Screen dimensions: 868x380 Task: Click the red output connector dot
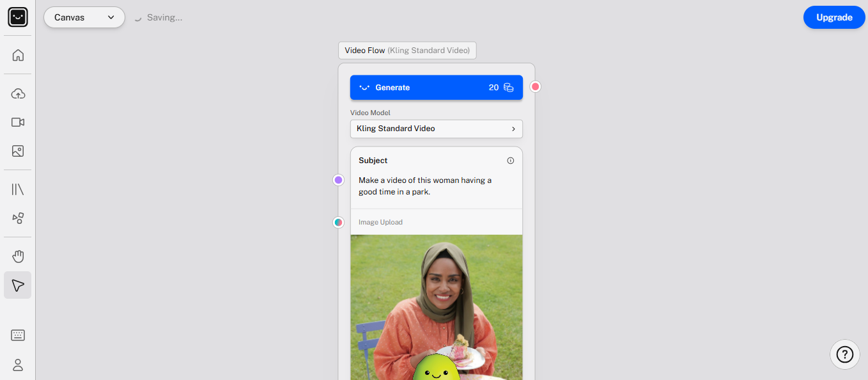click(x=536, y=86)
